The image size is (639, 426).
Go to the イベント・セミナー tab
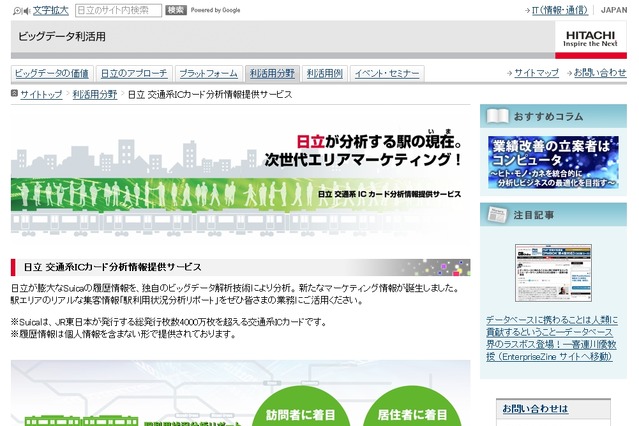[387, 74]
